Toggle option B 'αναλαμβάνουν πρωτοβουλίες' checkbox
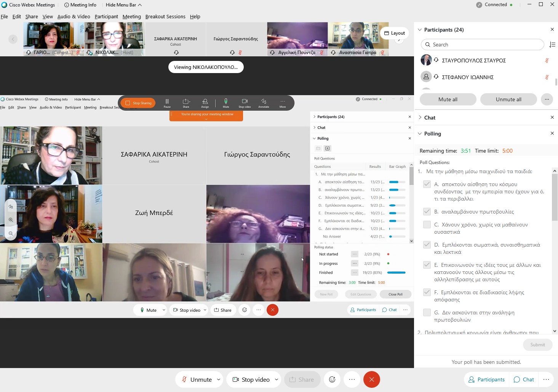The image size is (558, 392). point(427,212)
